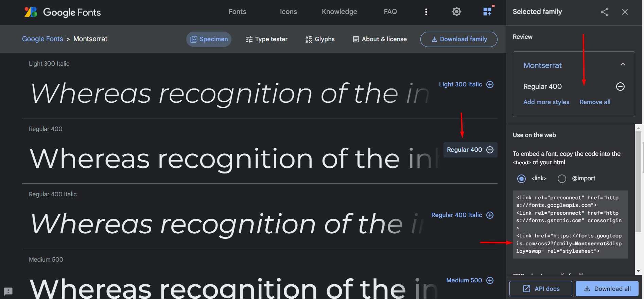
Task: Click the embed code snippet box
Action: click(x=570, y=225)
